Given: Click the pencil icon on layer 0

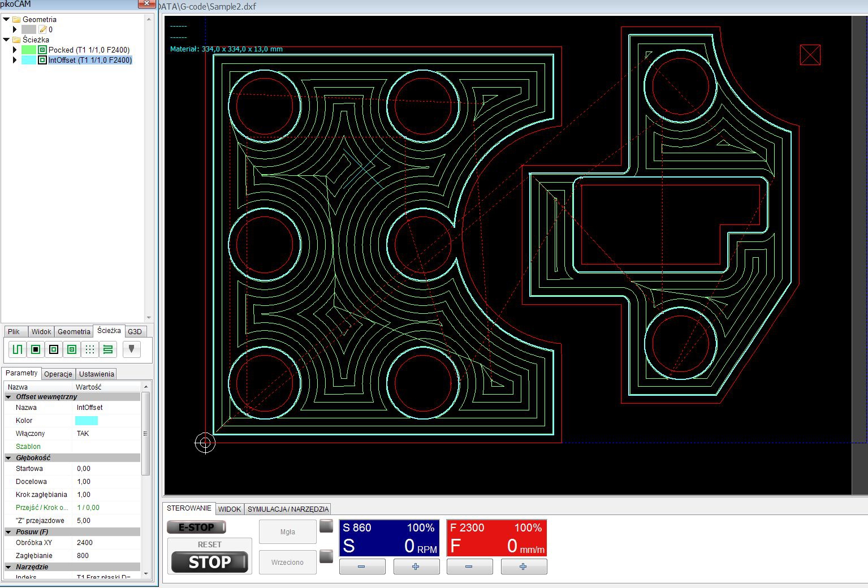Looking at the screenshot, I should [x=42, y=29].
